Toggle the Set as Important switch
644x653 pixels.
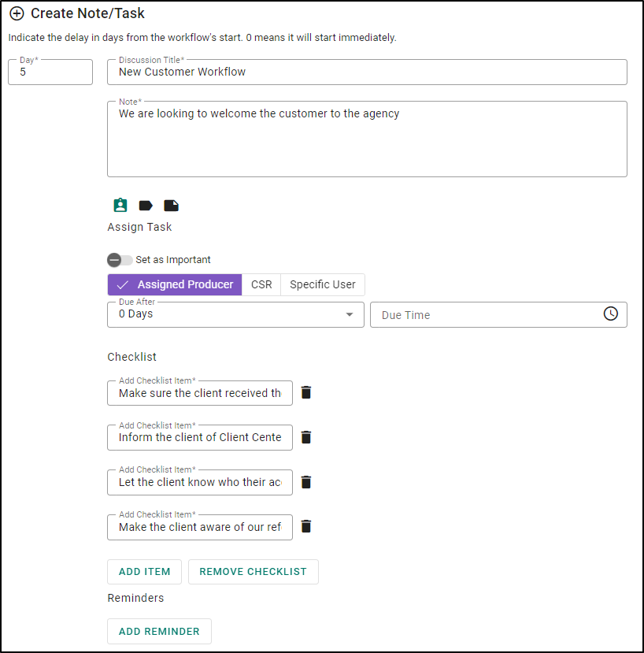click(120, 260)
